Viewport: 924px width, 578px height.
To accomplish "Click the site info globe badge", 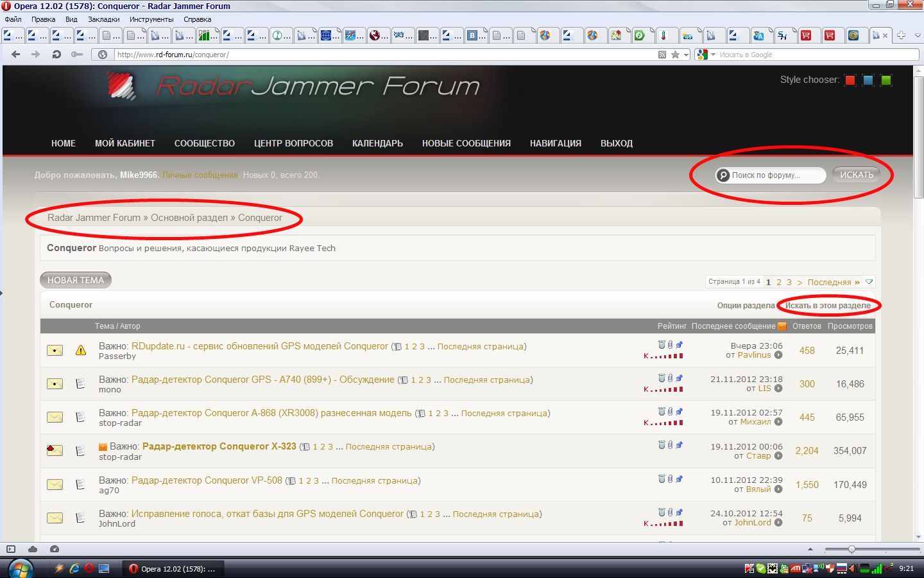I will coord(102,55).
